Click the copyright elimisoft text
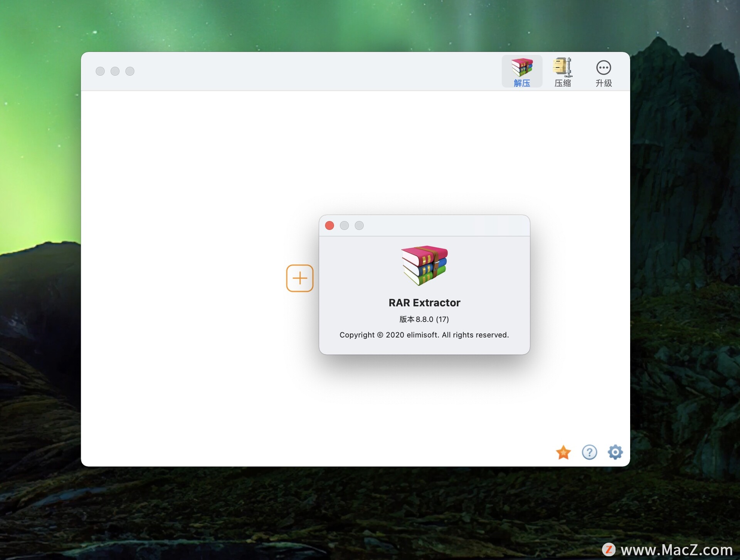740x560 pixels. pyautogui.click(x=424, y=335)
